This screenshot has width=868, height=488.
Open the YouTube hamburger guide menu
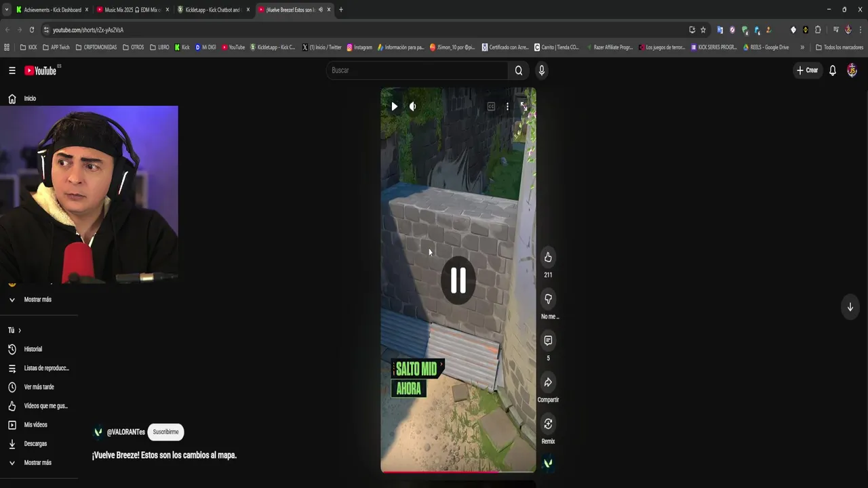point(12,70)
